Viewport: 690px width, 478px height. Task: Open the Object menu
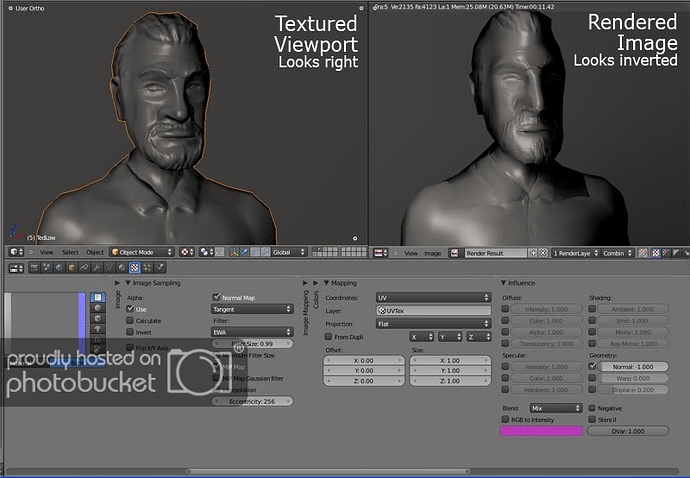tap(95, 252)
